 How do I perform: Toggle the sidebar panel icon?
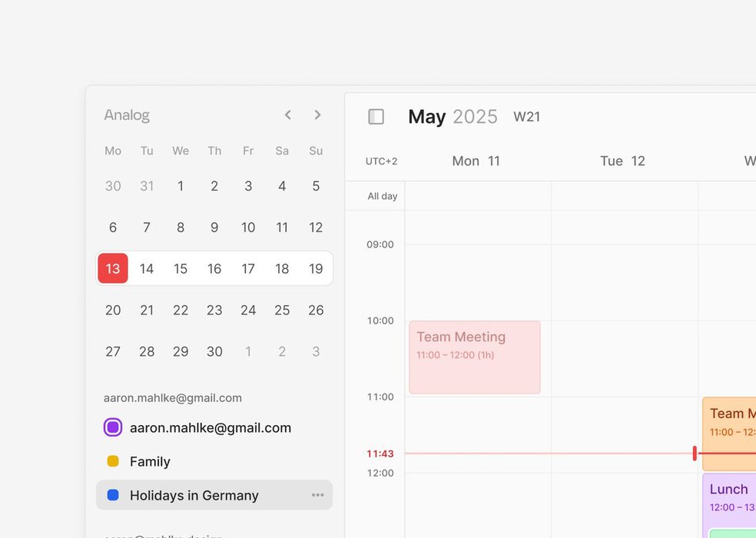[376, 117]
